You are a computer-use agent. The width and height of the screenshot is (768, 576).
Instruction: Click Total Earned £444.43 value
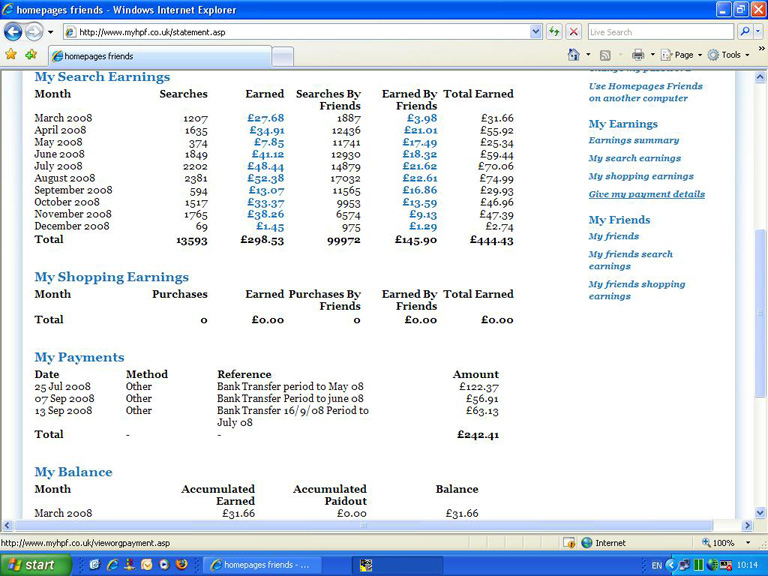pos(491,240)
